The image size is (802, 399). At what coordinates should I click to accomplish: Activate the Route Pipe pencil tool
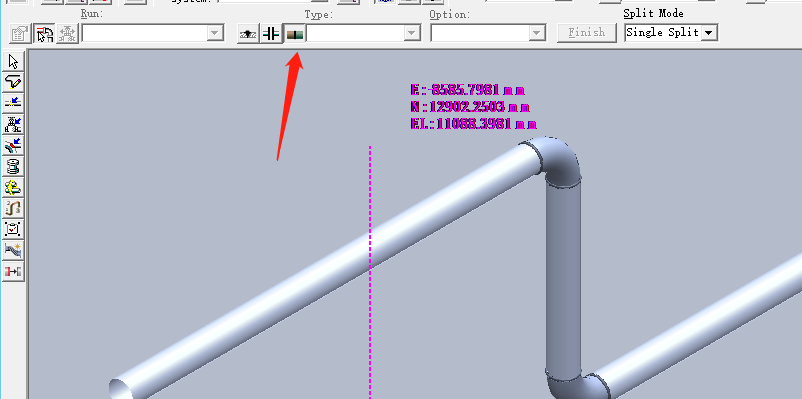click(13, 82)
